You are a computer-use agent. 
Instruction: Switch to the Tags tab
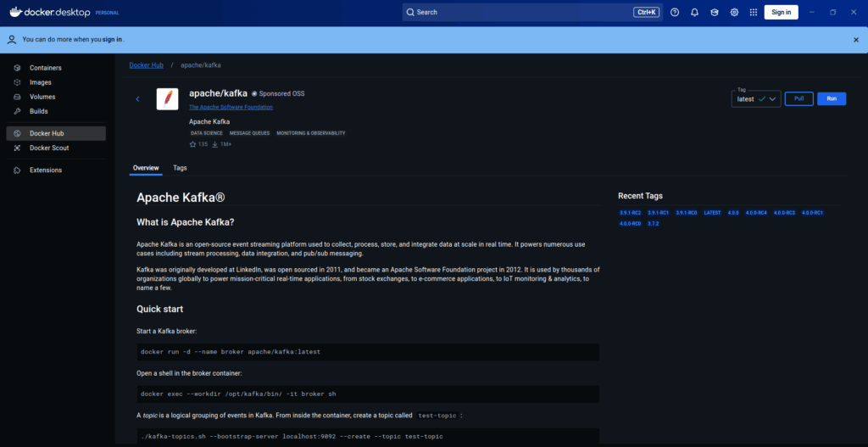coord(180,168)
